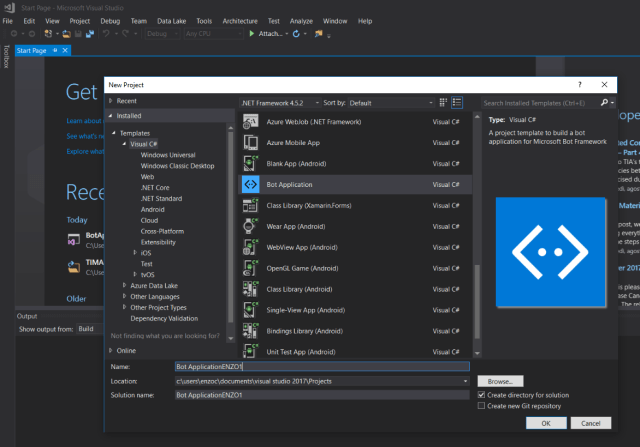
Task: Open the Toolbox side panel tab
Action: tap(6, 56)
